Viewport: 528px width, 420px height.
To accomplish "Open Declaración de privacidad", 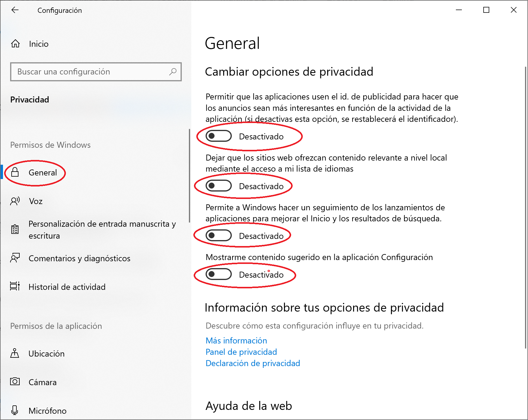I will [x=252, y=363].
